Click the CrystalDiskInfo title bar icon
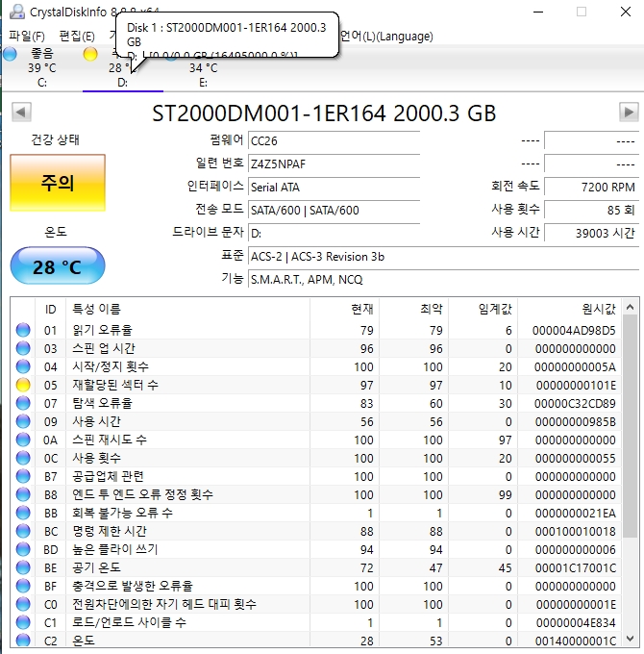The image size is (644, 654). coord(17,12)
